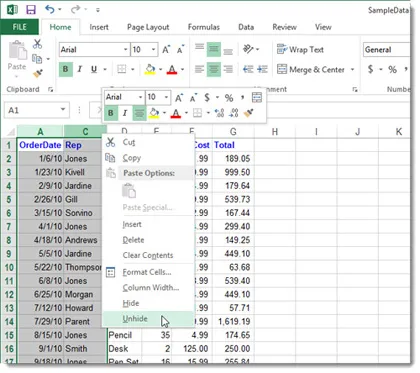Choose Format Cells… in context menu
Screen dimensions: 420x373
(x=147, y=272)
